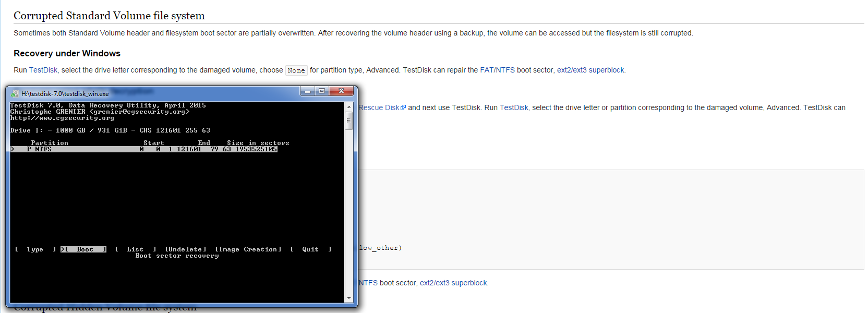Click 'Partition' column header in console
Screen dimensions: 868x313
pos(50,143)
